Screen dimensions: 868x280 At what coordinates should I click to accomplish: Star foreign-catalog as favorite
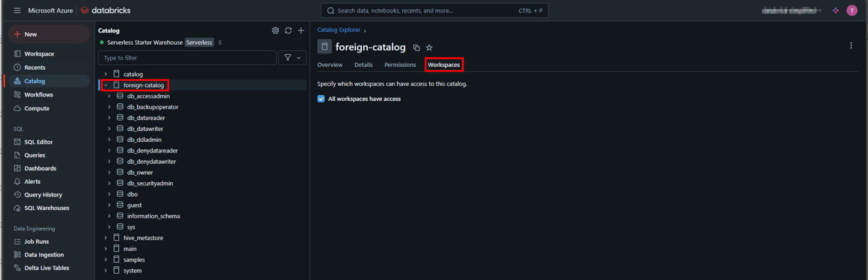(429, 47)
